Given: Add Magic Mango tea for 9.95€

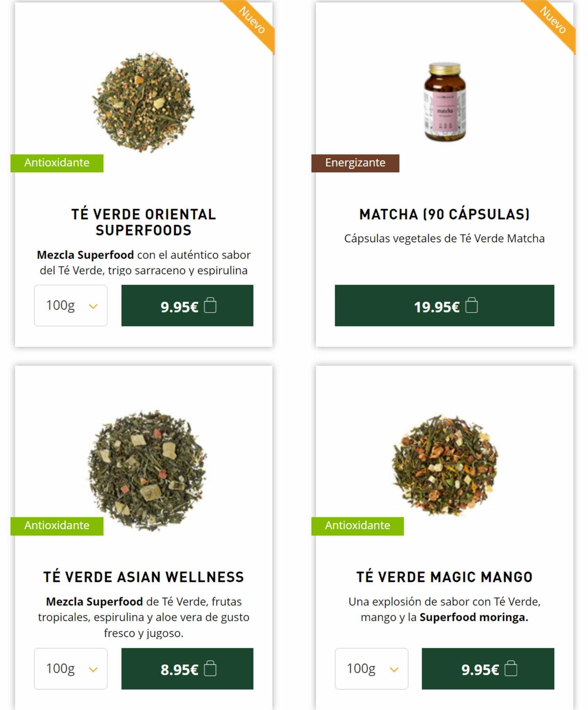Looking at the screenshot, I should [488, 669].
